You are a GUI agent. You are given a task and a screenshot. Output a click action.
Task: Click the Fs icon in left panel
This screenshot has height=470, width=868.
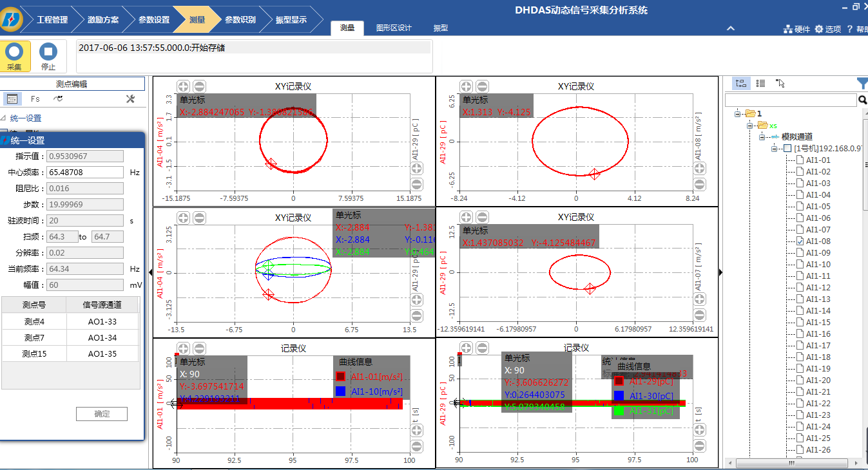(35, 99)
